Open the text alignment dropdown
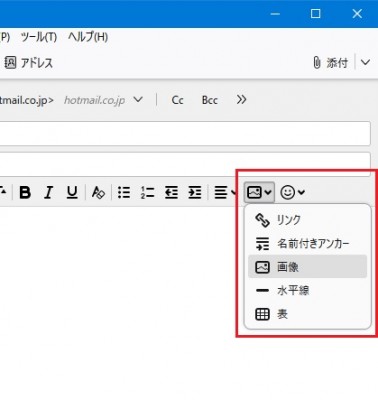Image resolution: width=378 pixels, height=400 pixels. [x=225, y=192]
